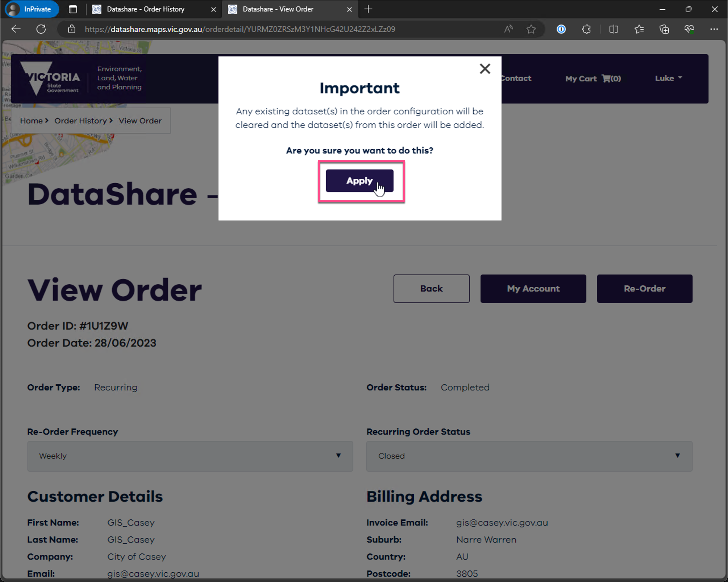Viewport: 728px width, 582px height.
Task: Add this page to favorites star
Action: click(531, 29)
